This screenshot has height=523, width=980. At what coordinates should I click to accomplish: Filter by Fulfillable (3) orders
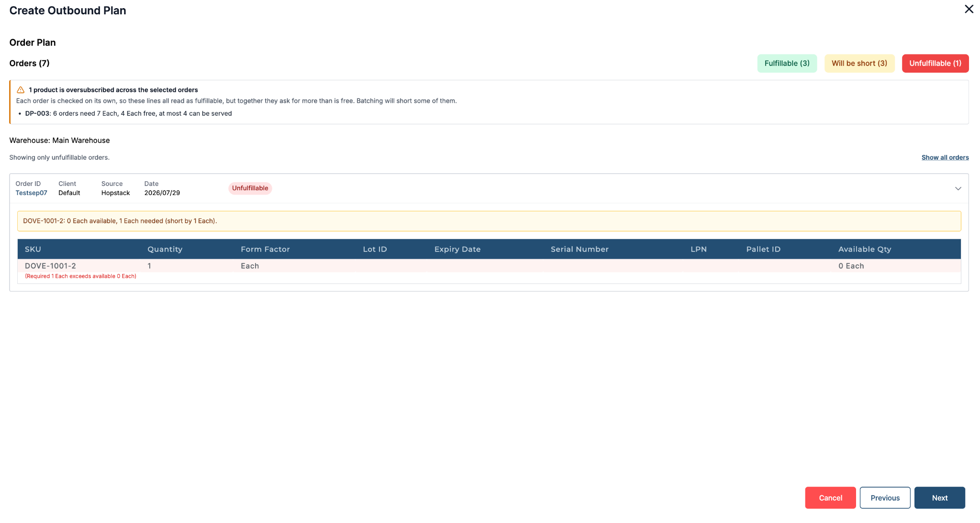(x=787, y=63)
